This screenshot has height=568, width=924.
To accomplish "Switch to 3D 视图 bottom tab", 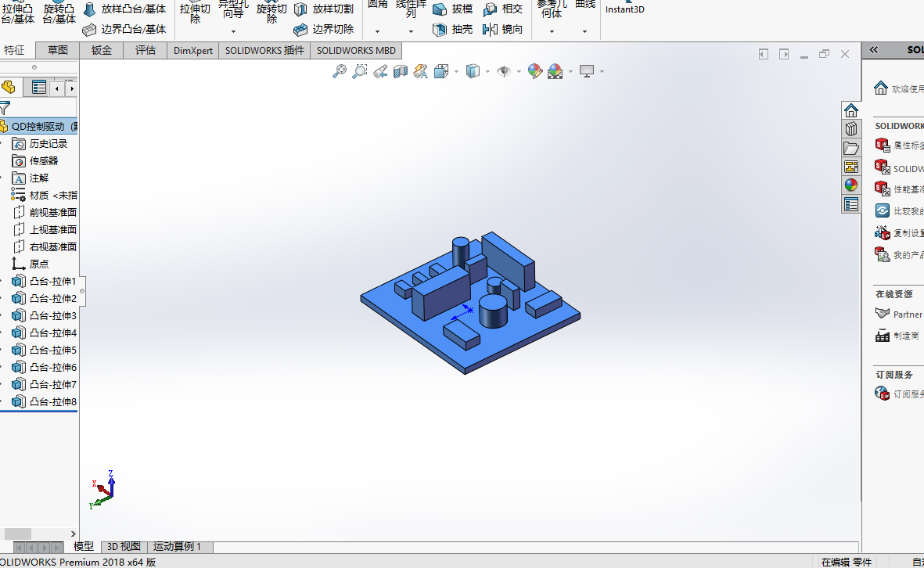I will pyautogui.click(x=124, y=547).
